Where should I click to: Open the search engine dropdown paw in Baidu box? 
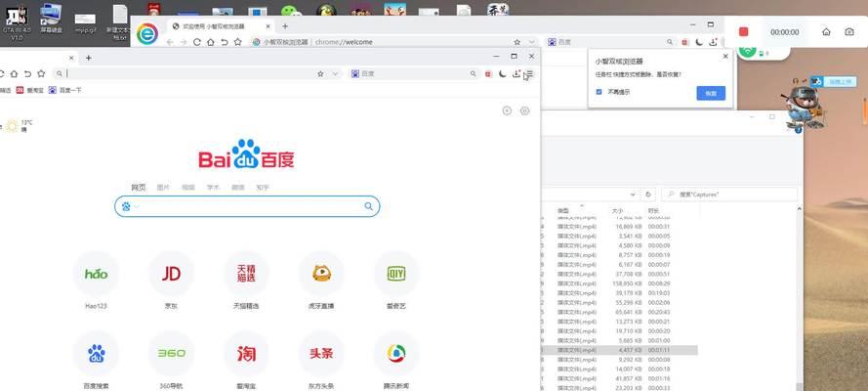[130, 206]
